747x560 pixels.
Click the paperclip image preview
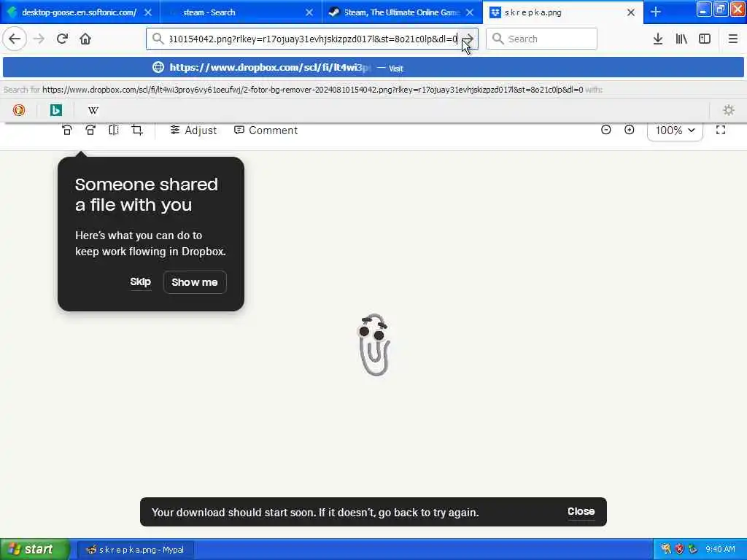tap(374, 344)
